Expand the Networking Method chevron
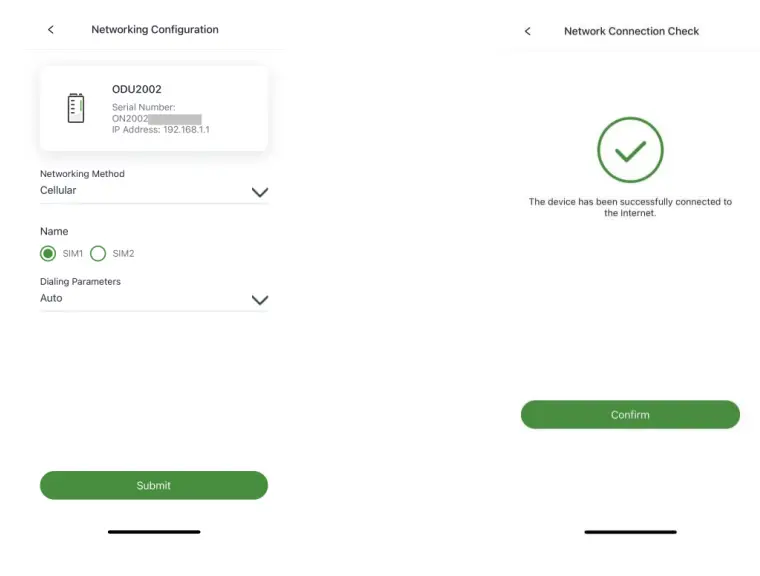The image size is (760, 576). pyautogui.click(x=260, y=192)
